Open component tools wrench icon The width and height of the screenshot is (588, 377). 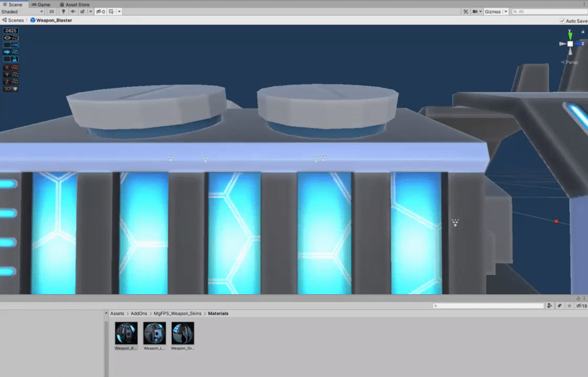pyautogui.click(x=466, y=12)
